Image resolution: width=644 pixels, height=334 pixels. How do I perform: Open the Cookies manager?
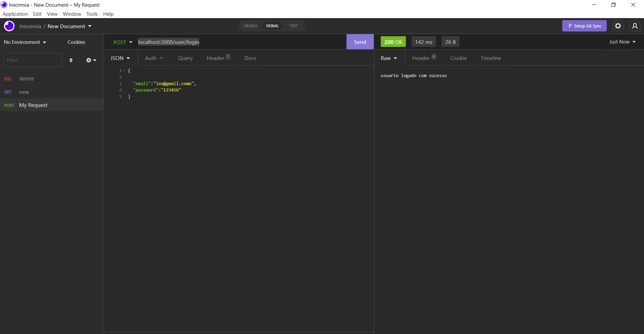[76, 42]
